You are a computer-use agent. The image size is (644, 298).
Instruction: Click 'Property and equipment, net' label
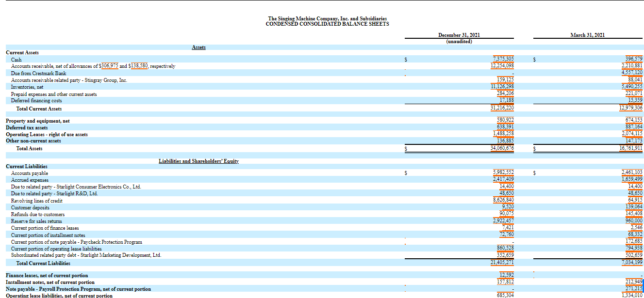(x=38, y=121)
